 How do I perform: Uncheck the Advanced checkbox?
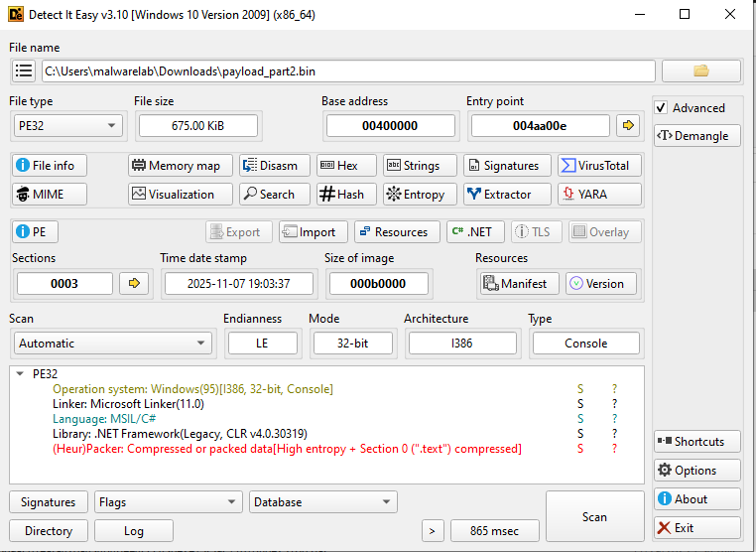(x=662, y=107)
